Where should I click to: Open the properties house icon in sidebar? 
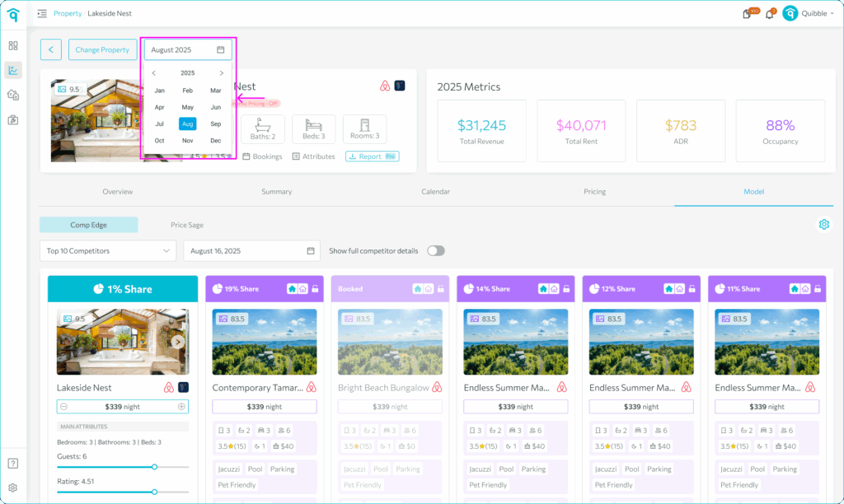click(13, 96)
